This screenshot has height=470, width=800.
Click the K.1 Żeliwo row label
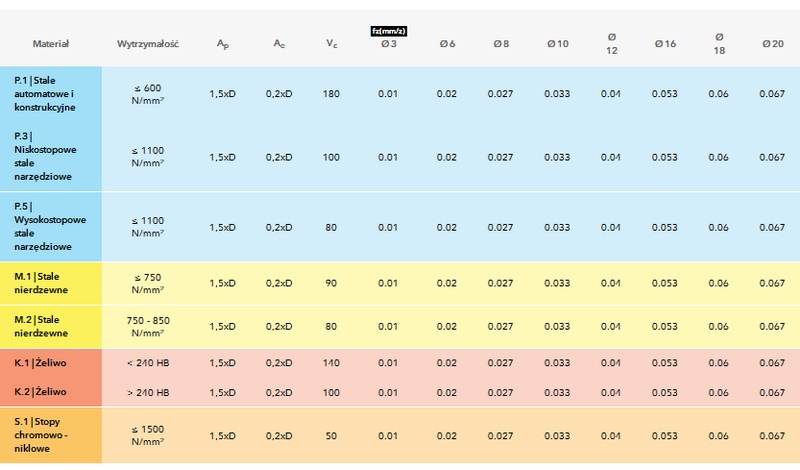pyautogui.click(x=51, y=362)
